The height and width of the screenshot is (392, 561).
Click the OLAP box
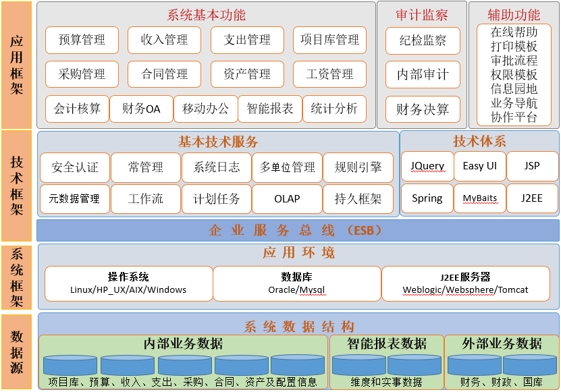coord(287,199)
